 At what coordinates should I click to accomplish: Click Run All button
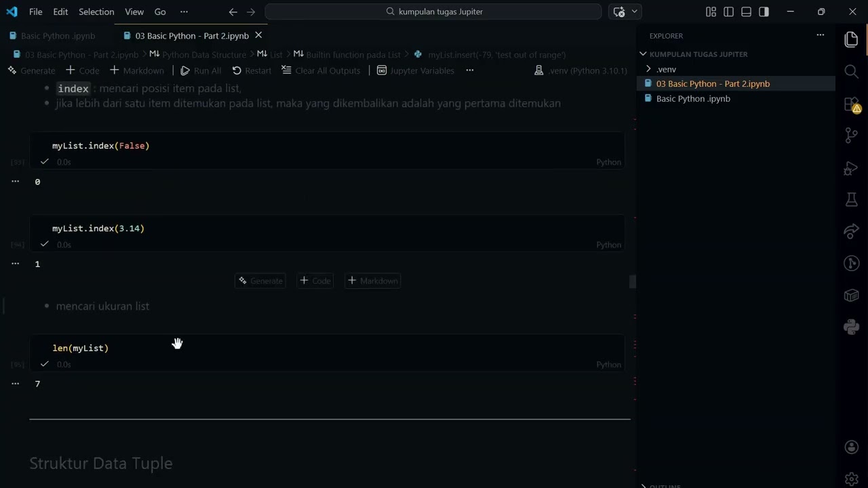pyautogui.click(x=201, y=70)
